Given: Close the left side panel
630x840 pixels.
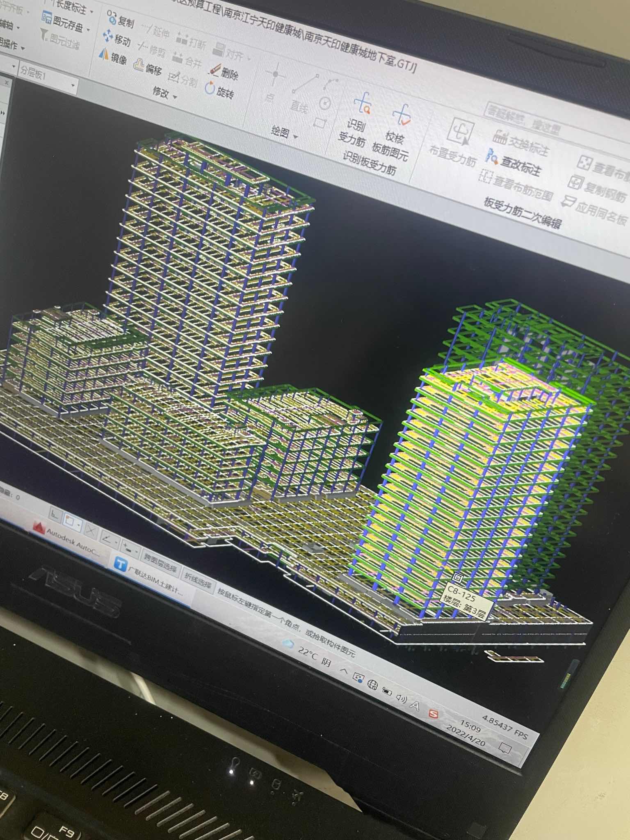Looking at the screenshot, I should (6, 83).
